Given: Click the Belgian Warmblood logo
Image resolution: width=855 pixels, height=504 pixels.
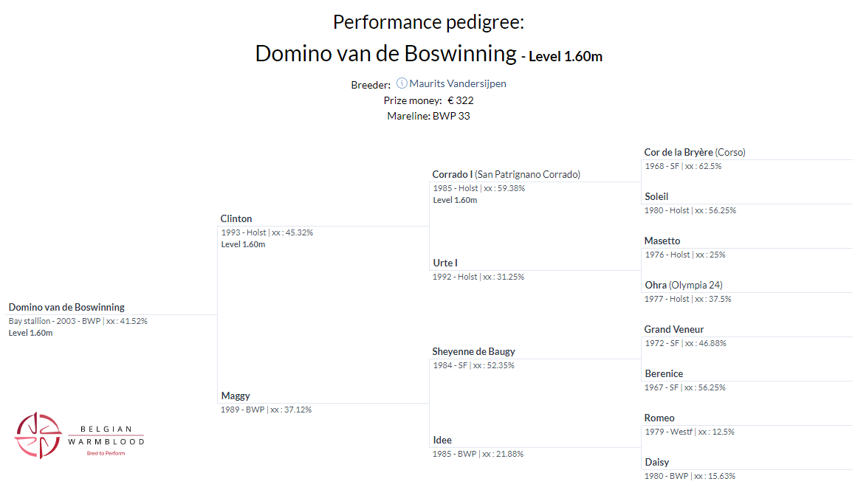Looking at the screenshot, I should tap(80, 435).
